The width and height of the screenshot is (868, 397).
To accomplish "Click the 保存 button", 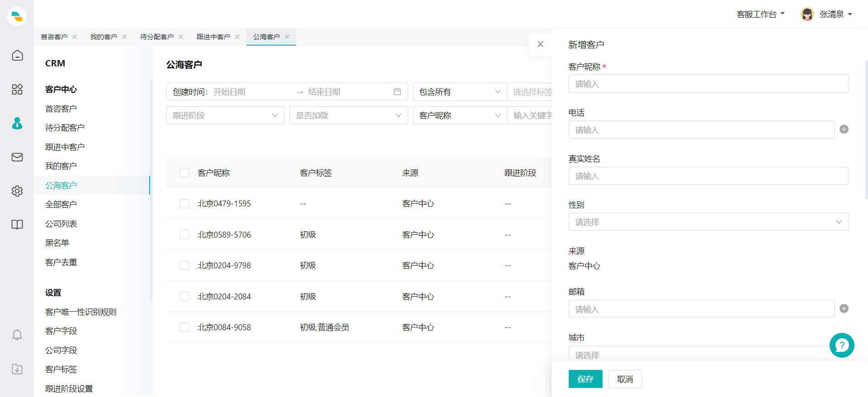I will tap(585, 379).
